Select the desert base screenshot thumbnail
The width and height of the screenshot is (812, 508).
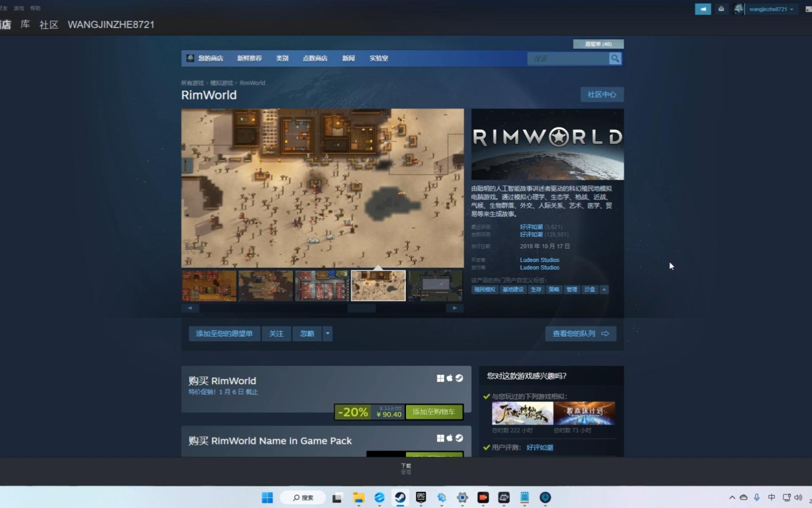coord(378,286)
